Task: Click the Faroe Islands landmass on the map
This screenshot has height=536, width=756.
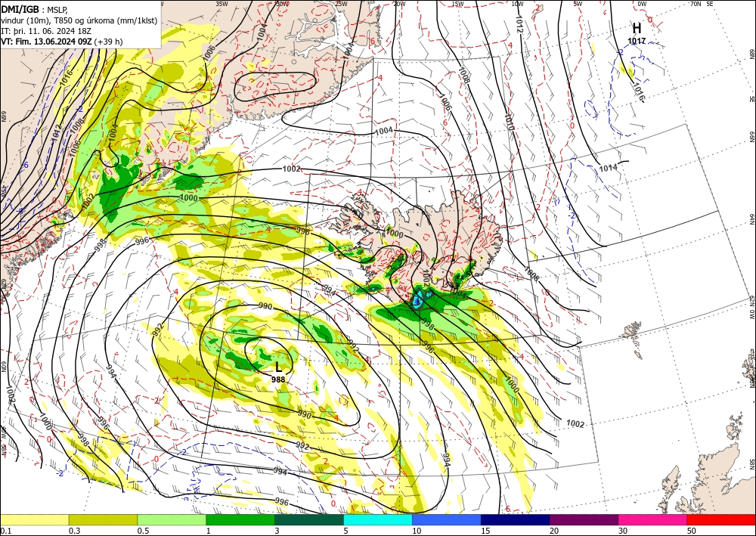Action: coord(632,331)
